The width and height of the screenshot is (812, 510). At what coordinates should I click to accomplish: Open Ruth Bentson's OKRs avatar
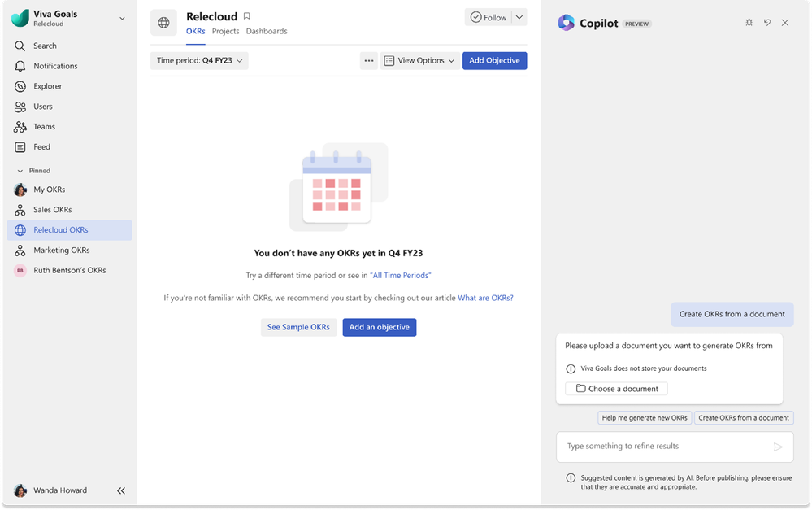click(20, 271)
